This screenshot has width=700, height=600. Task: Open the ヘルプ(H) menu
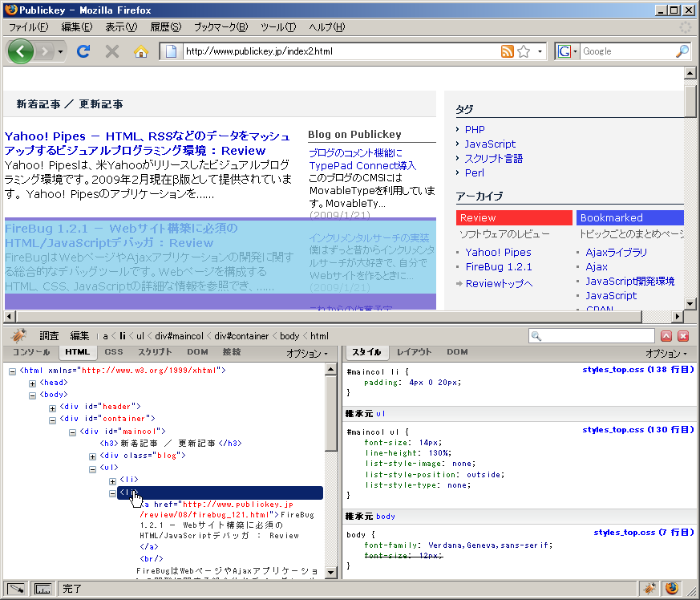pyautogui.click(x=327, y=27)
